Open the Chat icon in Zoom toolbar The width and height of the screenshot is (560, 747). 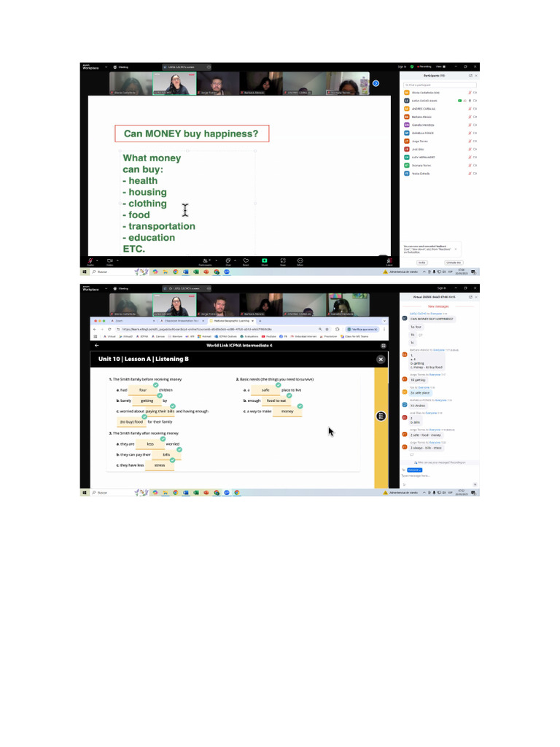(228, 260)
